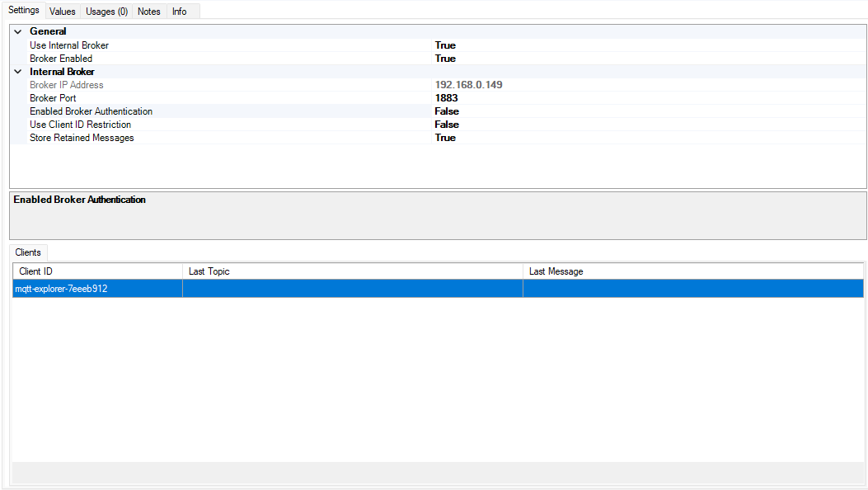Collapse the Internal Broker section chevron
Screen dimensions: 868x490
pyautogui.click(x=17, y=72)
